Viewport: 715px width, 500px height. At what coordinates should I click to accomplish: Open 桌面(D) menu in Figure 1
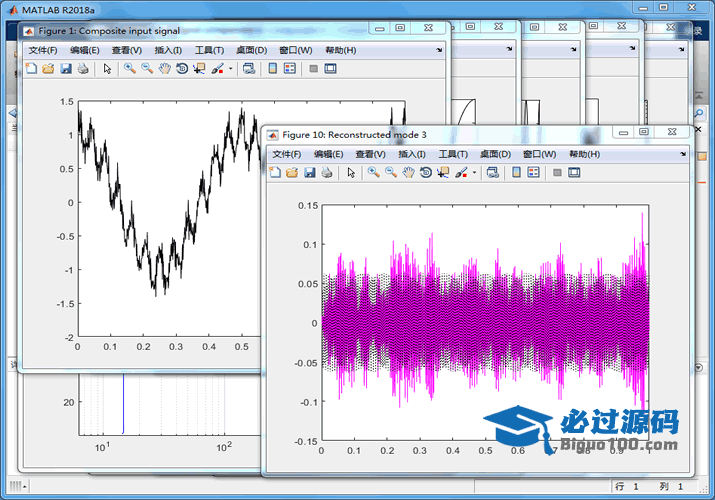252,50
